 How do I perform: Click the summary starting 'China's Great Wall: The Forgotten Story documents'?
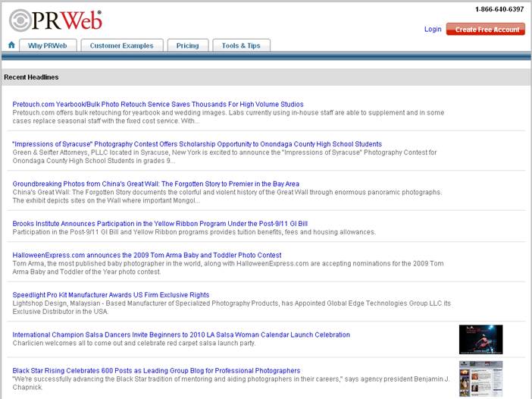tap(227, 196)
